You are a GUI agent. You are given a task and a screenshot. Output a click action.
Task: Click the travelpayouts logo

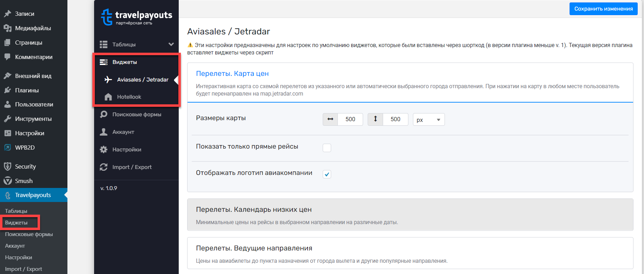pos(137,17)
